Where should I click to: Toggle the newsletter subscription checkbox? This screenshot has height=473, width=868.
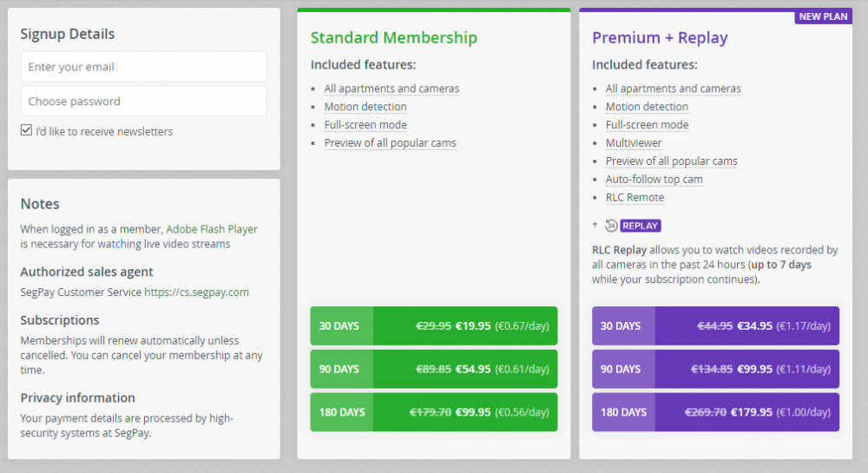(x=27, y=131)
